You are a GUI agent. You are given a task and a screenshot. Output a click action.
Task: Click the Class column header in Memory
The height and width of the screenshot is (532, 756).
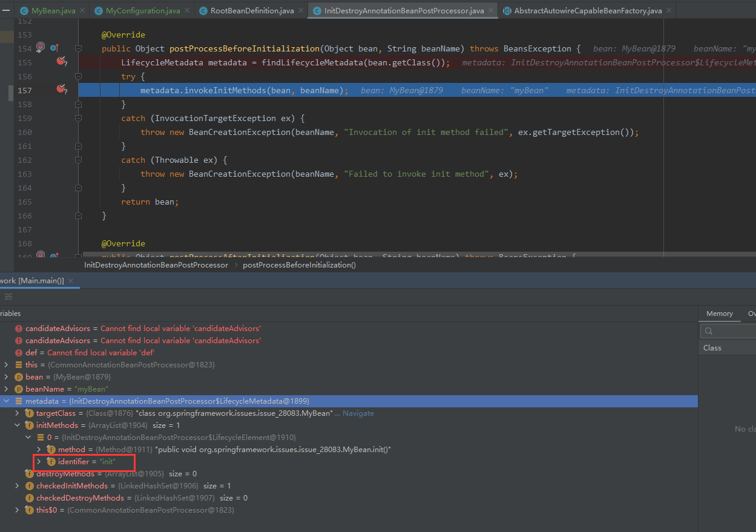click(x=712, y=348)
